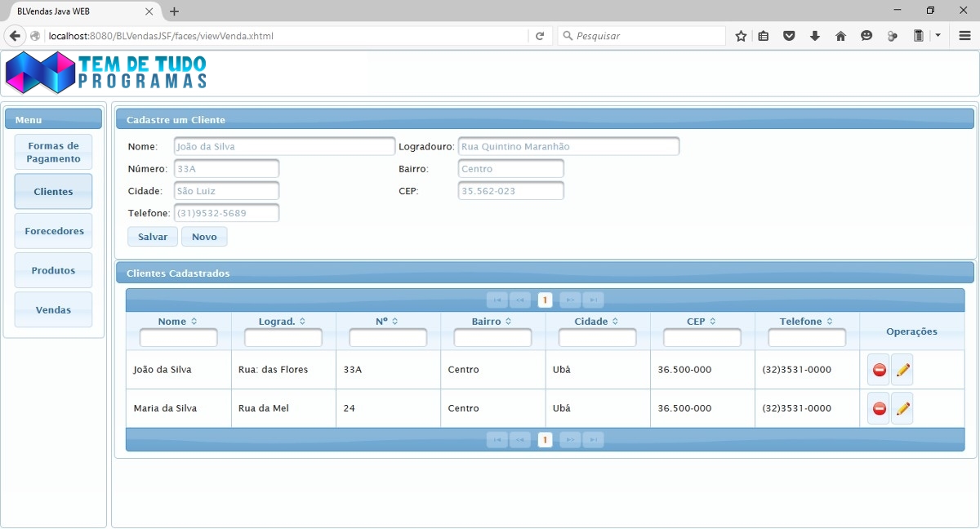Screen dimensions: 980x529
Task: Click Novo to start a new client
Action: (x=204, y=236)
